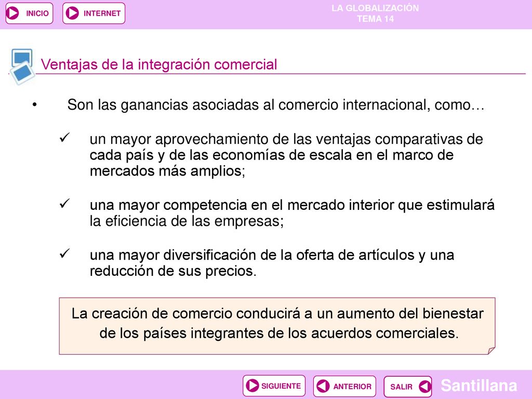Click the note box 'La creación de comercio conducirá'
This screenshot has height=399, width=532.
click(277, 326)
